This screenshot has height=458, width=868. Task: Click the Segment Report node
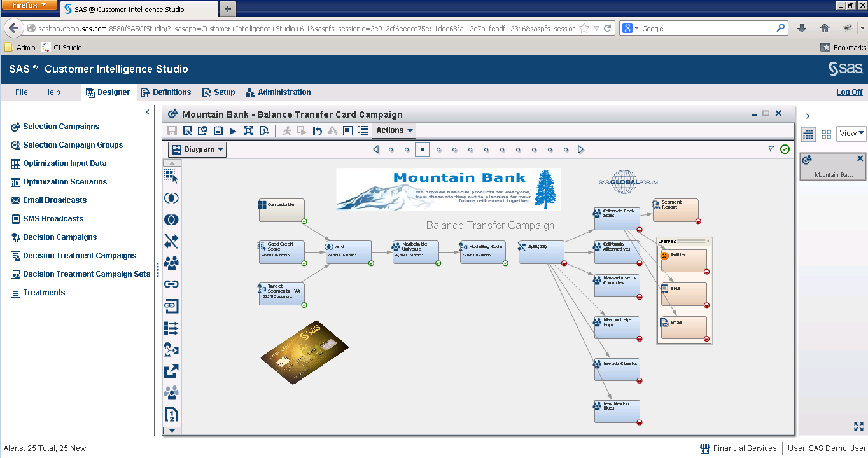click(x=675, y=210)
